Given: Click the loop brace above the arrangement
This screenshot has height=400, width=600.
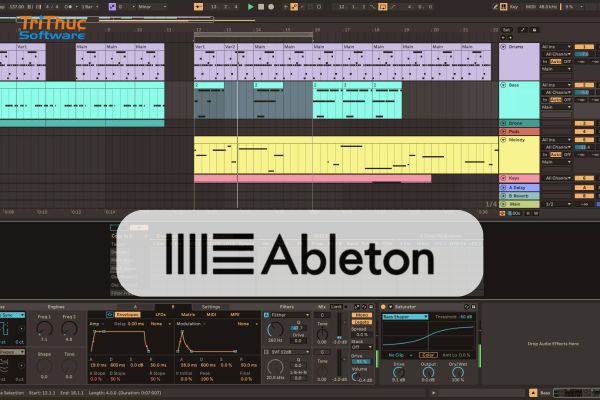Looking at the screenshot, I should (253, 35).
